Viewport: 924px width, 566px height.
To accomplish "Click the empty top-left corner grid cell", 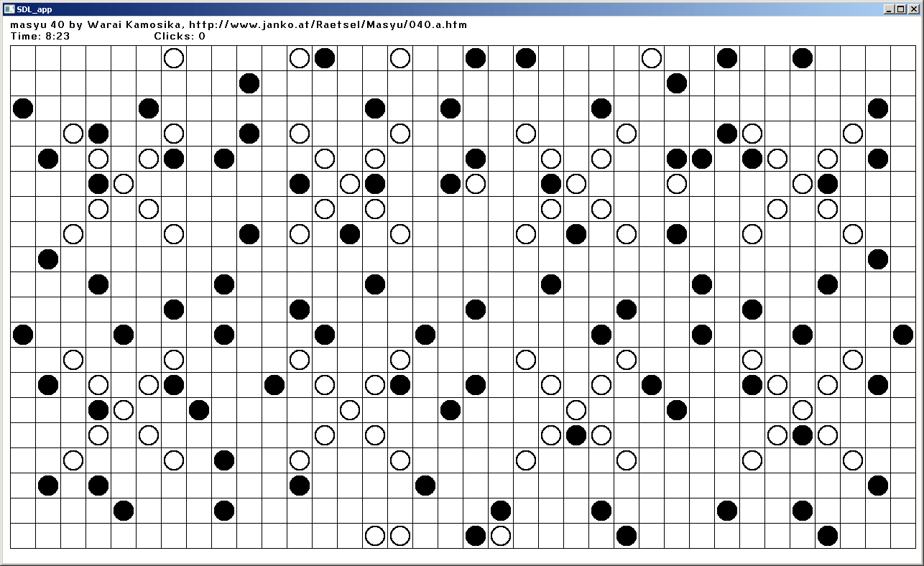I will [23, 58].
